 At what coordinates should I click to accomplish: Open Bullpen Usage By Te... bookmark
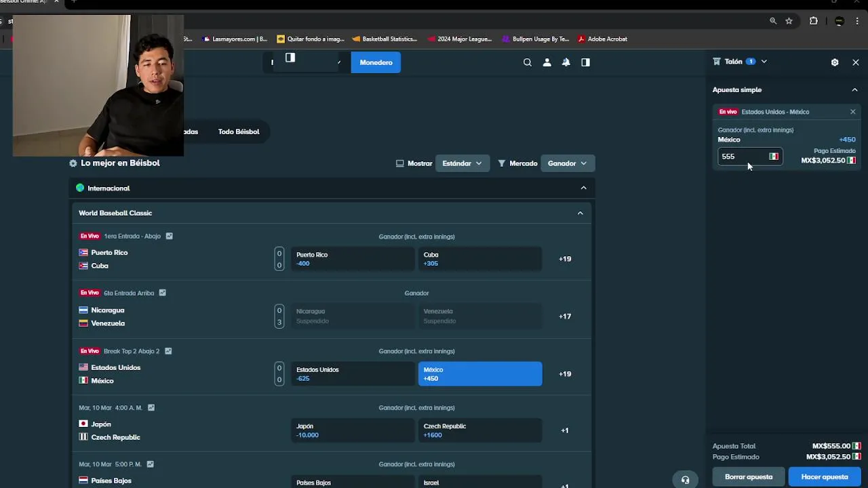tap(536, 39)
